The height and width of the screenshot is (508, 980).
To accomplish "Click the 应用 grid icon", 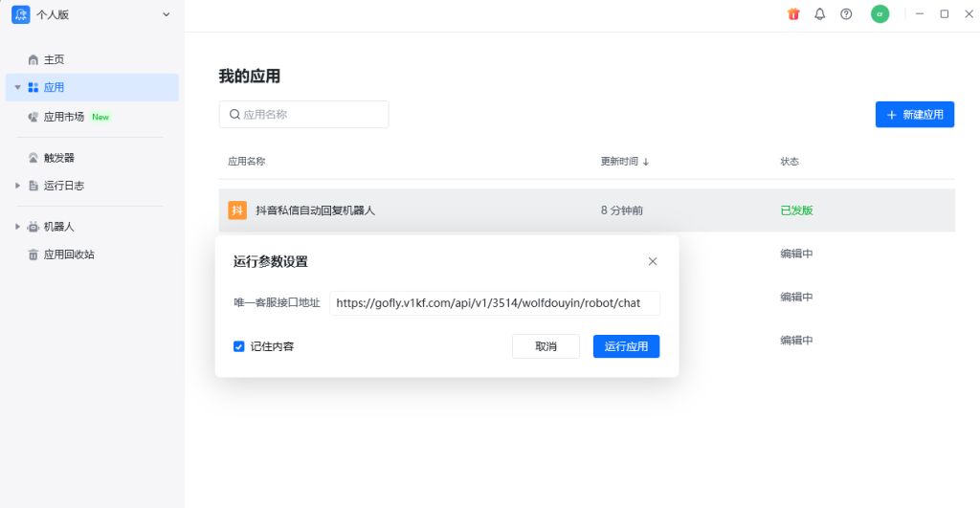I will pos(33,87).
